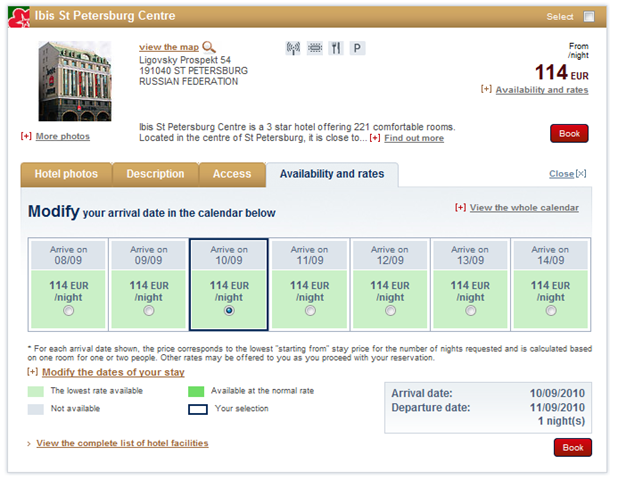Open View the complete list of hotel facilities
The image size is (618, 480).
(x=122, y=443)
